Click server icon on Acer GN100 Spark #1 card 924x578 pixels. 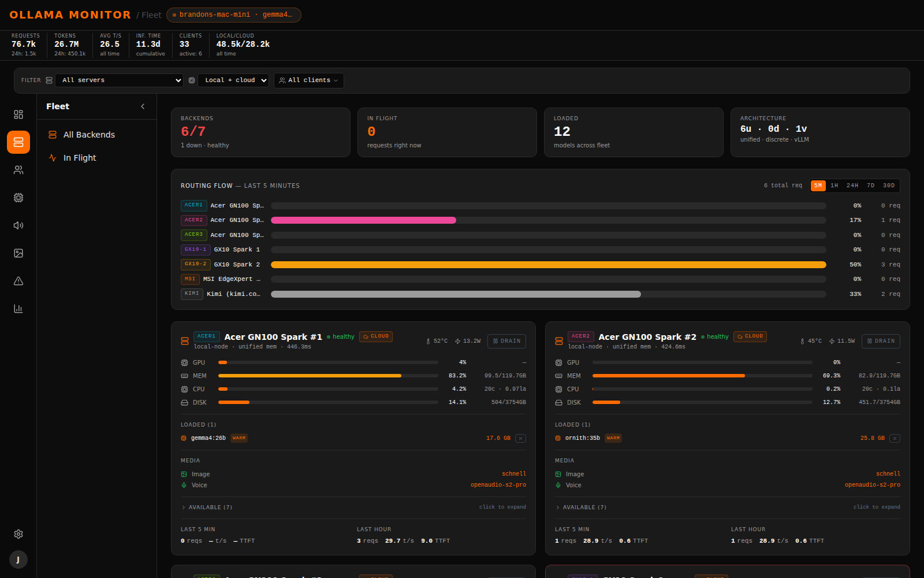(185, 341)
